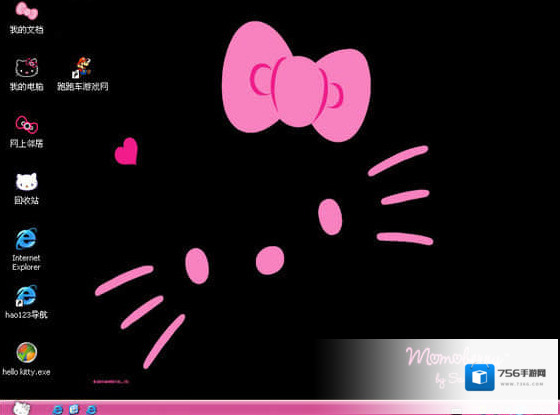
Task: Click the Show Desktop quick-launch icon
Action: click(74, 409)
